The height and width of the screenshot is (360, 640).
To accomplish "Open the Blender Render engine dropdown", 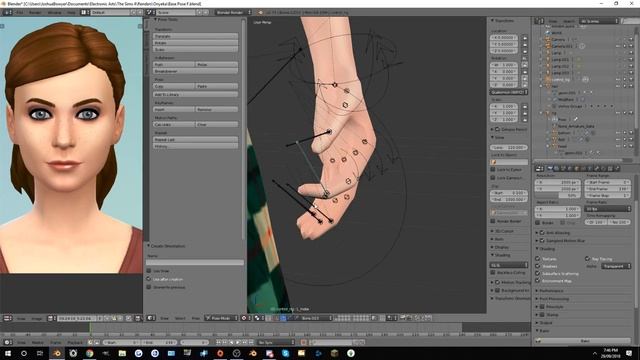I will [x=233, y=13].
